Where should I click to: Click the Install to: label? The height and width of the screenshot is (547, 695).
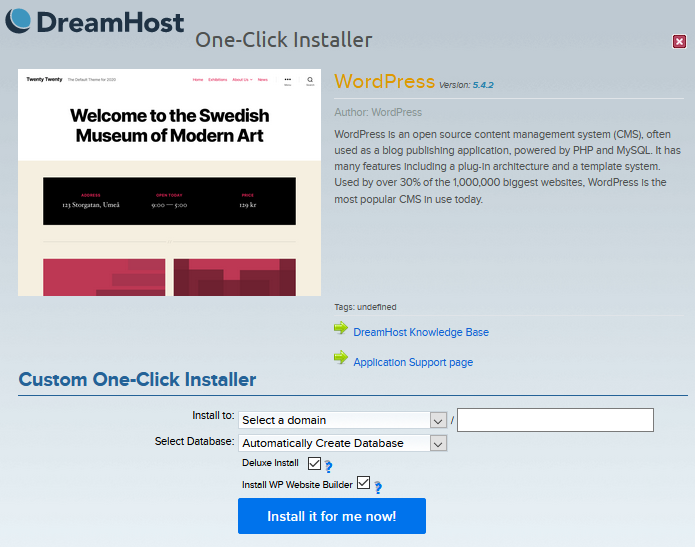[x=213, y=415]
